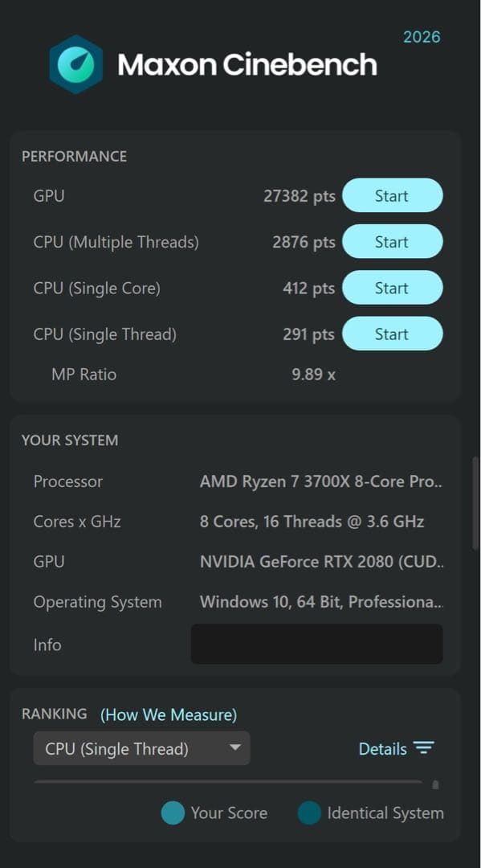The height and width of the screenshot is (868, 481).
Task: Start the CPU (Single Core) benchmark
Action: [x=393, y=287]
